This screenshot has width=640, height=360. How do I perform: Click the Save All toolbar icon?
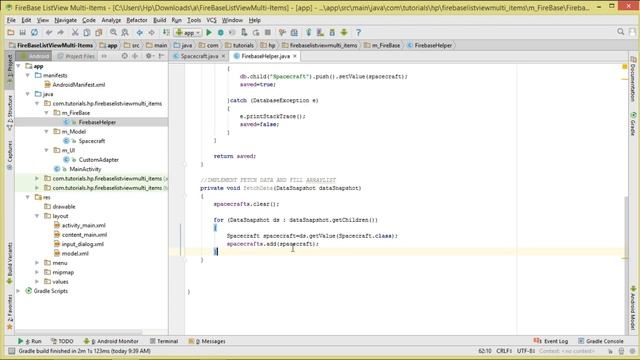22,32
